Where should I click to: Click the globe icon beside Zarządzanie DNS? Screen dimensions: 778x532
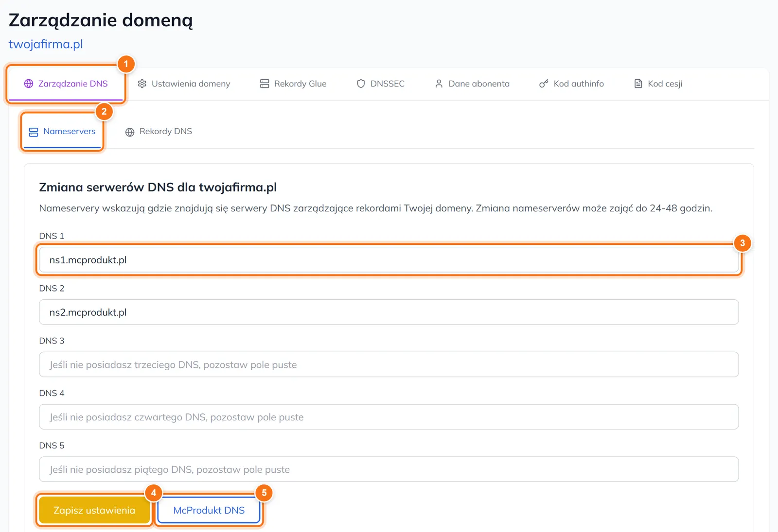29,84
